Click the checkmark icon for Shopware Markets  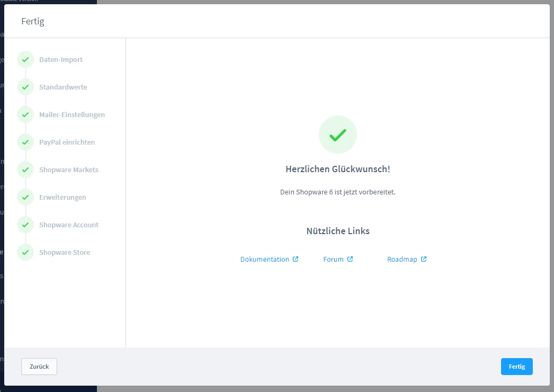click(25, 170)
